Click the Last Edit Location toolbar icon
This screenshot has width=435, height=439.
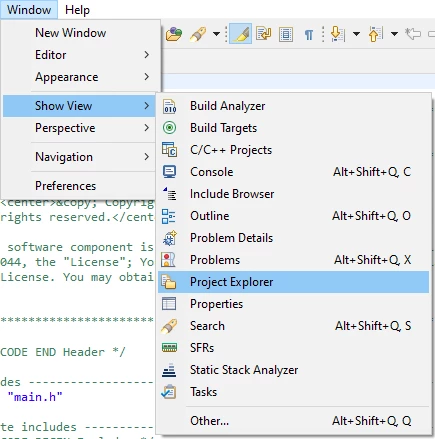tap(413, 34)
